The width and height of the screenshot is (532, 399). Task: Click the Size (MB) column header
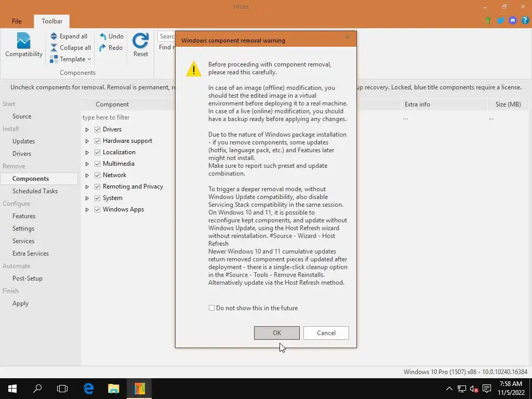point(508,104)
